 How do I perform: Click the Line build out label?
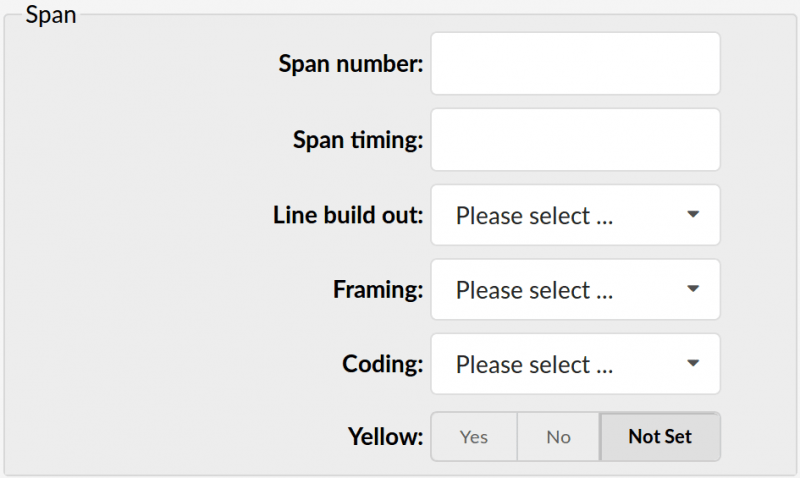pyautogui.click(x=348, y=215)
